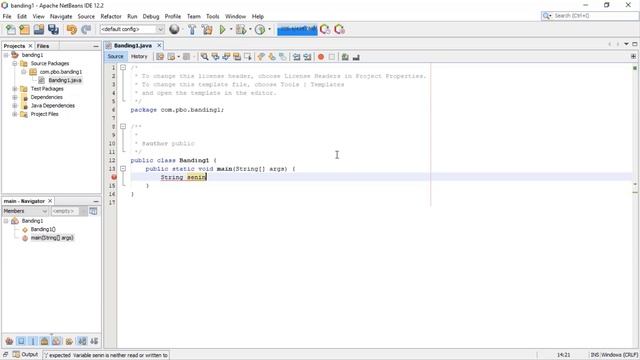Select main(String[] args) in Navigator
Viewport: 640px width, 360px height.
point(52,238)
